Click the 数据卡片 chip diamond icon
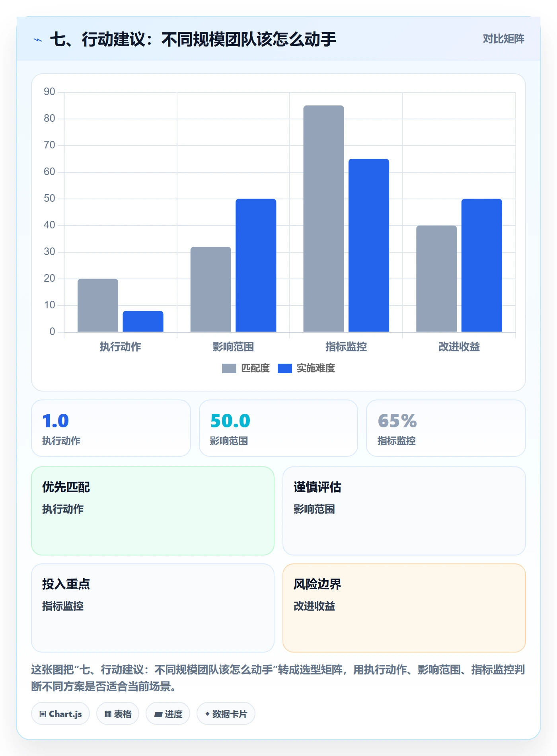This screenshot has height=756, width=557. pyautogui.click(x=207, y=714)
